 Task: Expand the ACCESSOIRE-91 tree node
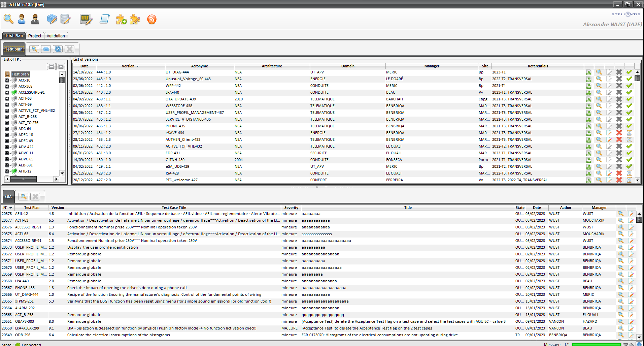(7, 92)
